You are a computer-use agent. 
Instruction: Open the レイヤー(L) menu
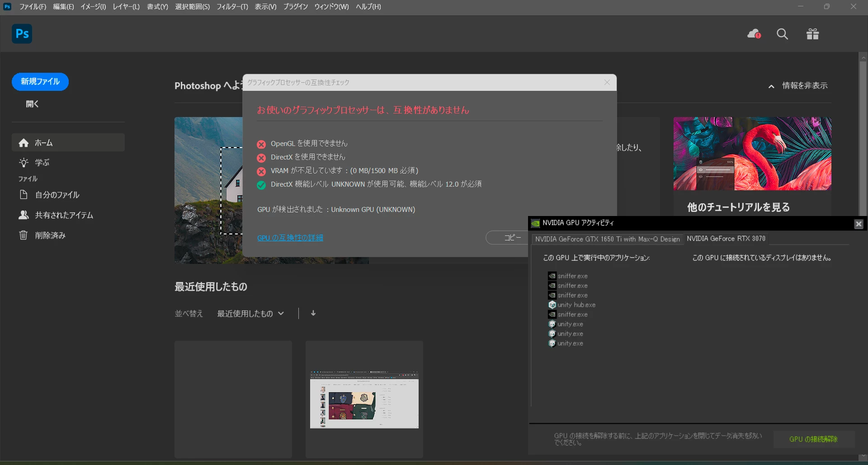(126, 7)
